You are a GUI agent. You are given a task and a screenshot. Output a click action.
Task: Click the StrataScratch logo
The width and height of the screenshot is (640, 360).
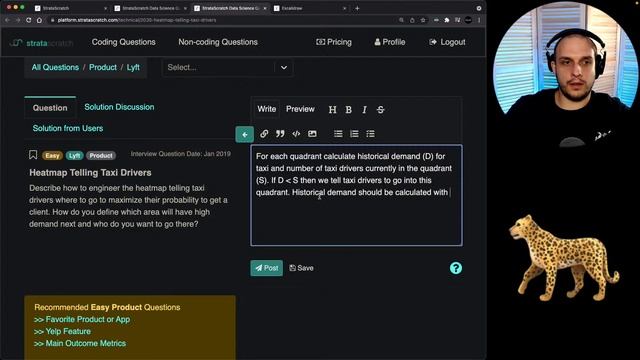(x=41, y=42)
